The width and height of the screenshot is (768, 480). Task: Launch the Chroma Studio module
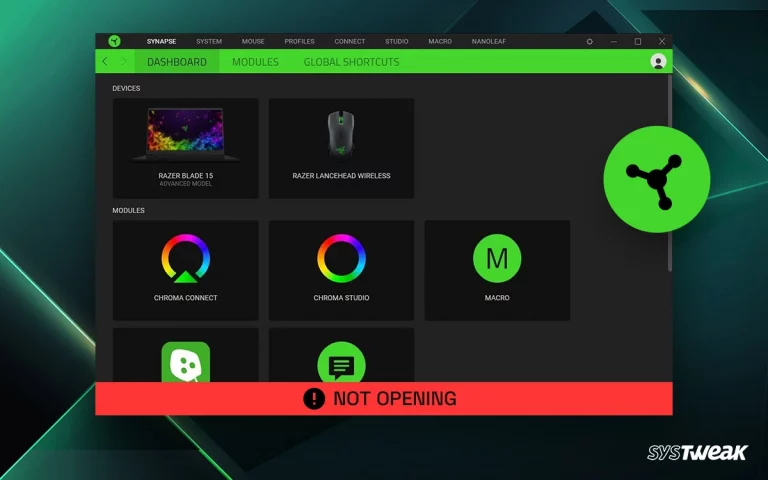(x=341, y=270)
